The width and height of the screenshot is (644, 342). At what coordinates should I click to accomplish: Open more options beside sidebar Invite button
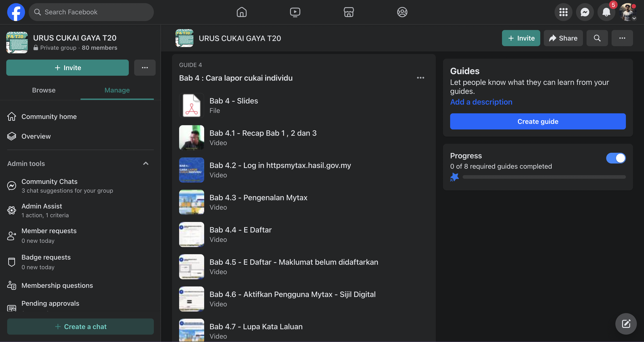(x=145, y=68)
